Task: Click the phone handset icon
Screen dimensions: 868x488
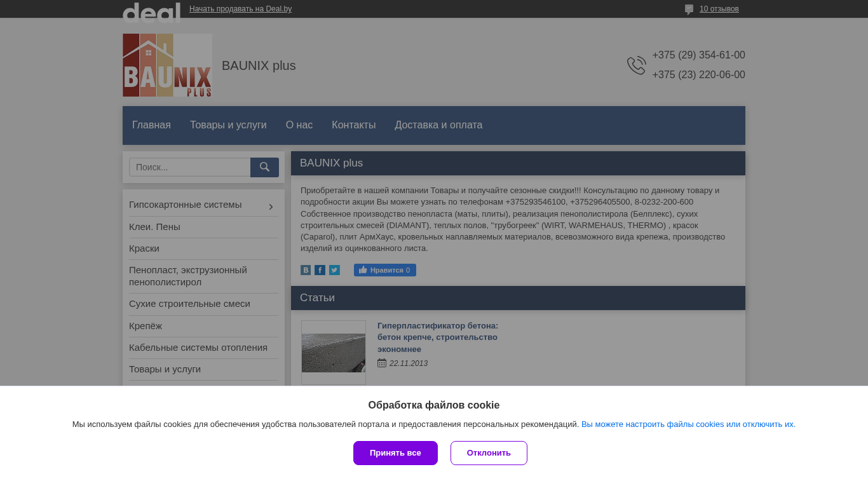Action: (636, 65)
